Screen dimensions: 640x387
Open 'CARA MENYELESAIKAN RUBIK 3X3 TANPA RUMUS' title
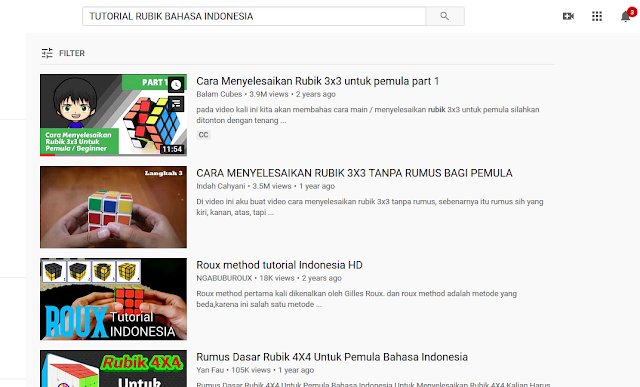tap(354, 173)
